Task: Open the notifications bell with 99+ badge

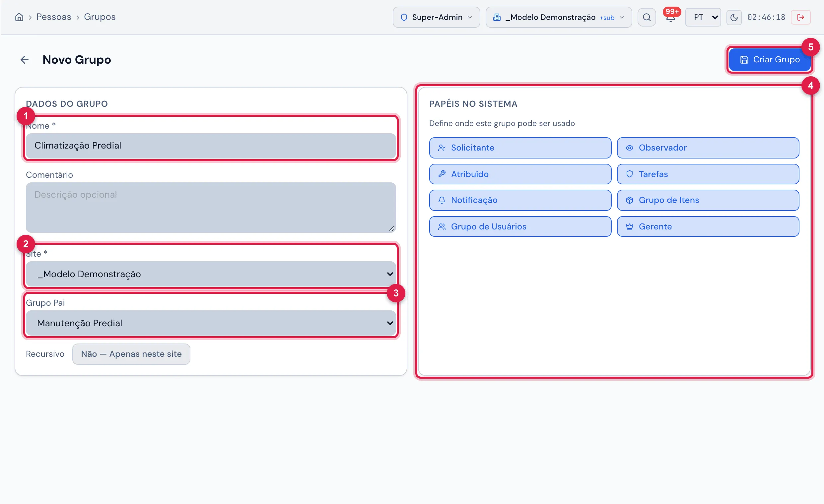Action: point(670,17)
